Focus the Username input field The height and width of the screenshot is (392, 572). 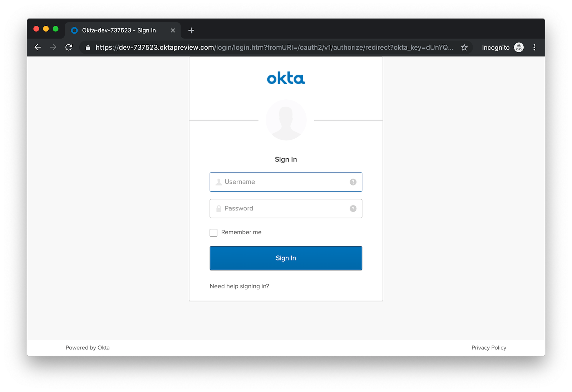click(x=286, y=182)
